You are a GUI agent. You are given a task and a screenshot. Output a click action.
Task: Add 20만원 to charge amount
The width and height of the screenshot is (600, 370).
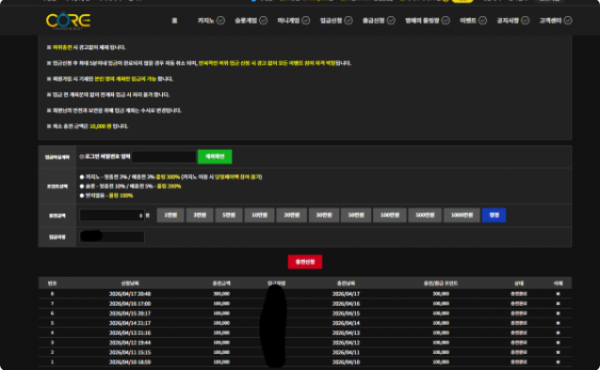[x=292, y=215]
